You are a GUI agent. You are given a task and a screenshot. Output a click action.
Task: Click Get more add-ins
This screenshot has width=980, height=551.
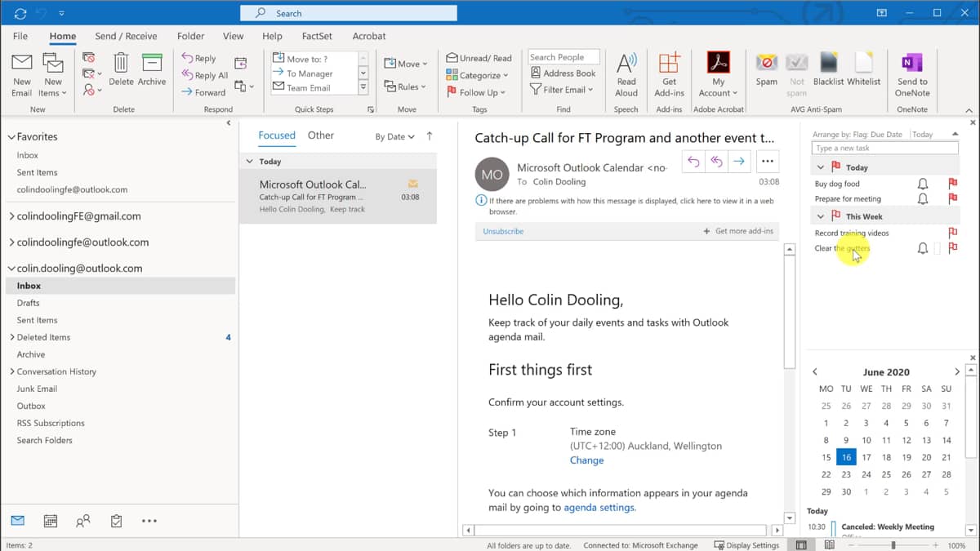(738, 232)
